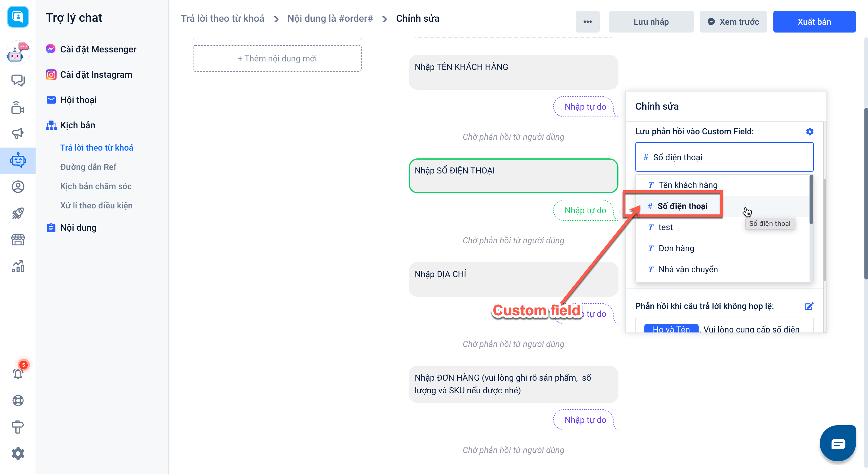Click the edit pencil icon for invalid reply
This screenshot has width=868, height=474.
pyautogui.click(x=809, y=306)
